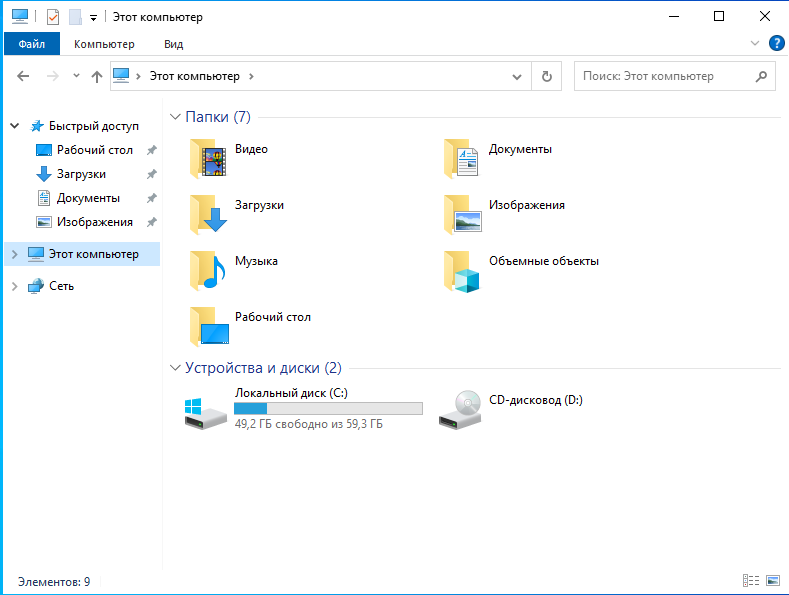Click the Local Disk C: storage usage bar
Screen dimensions: 789x595
[328, 409]
